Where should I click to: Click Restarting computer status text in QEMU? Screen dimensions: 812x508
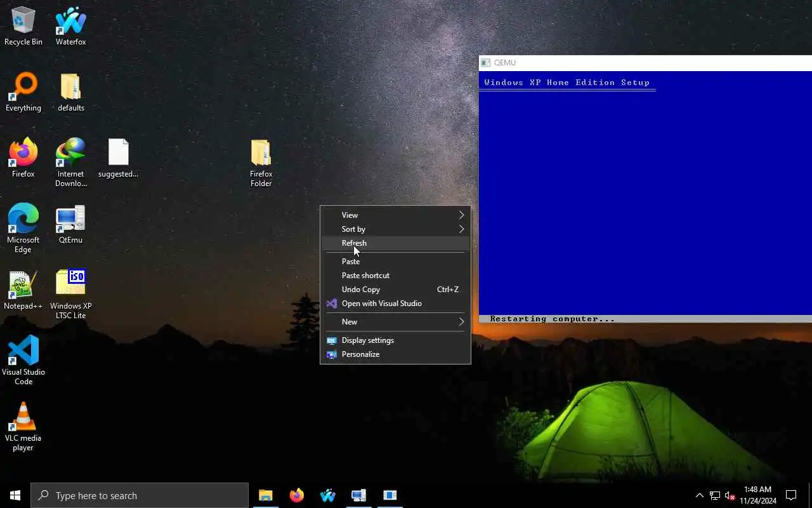pos(552,319)
